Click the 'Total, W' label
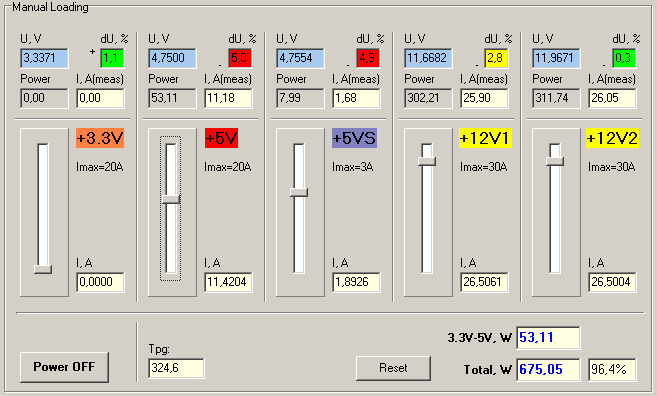This screenshot has width=657, height=396. point(488,370)
